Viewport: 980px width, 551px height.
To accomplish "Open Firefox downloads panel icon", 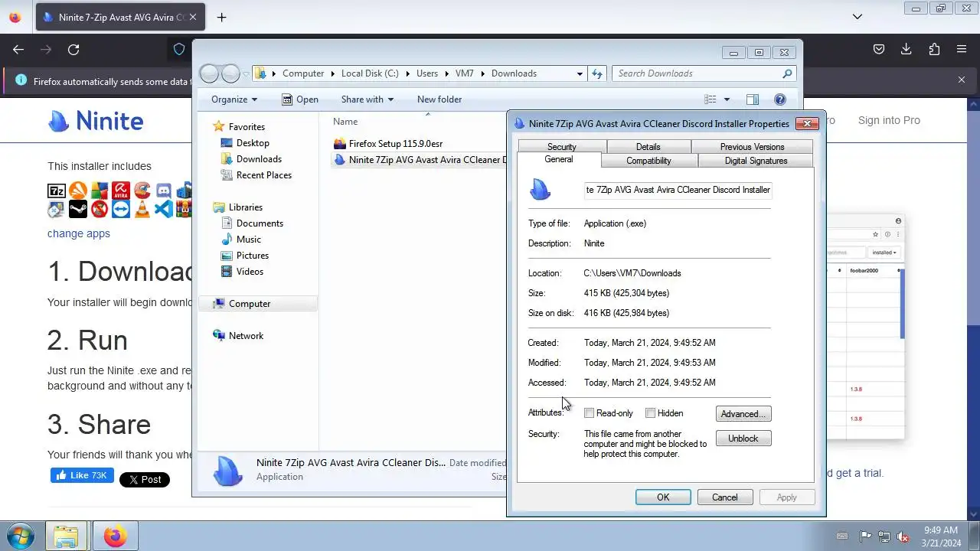I will click(x=906, y=49).
